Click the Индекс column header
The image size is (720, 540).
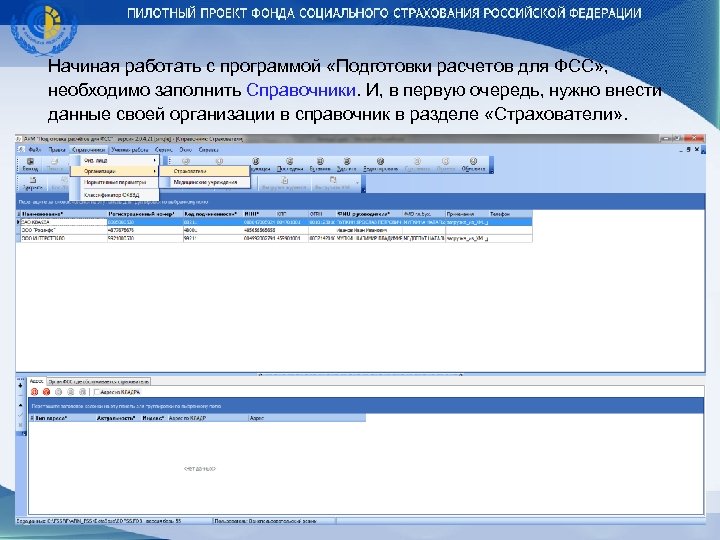point(154,418)
